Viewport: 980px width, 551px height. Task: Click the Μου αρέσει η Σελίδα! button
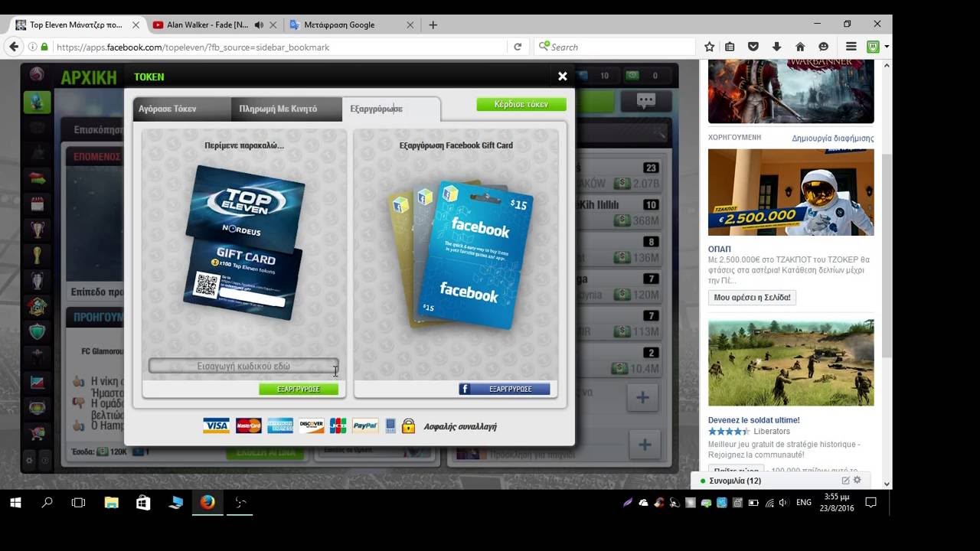752,297
